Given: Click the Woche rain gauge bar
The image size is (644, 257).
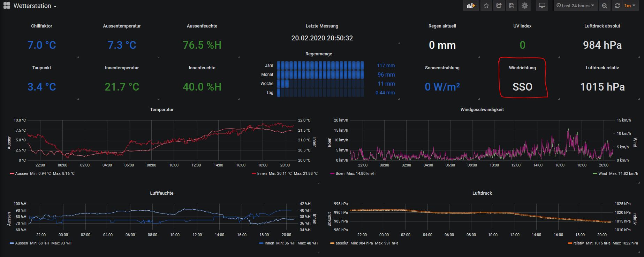Looking at the screenshot, I should point(320,84).
